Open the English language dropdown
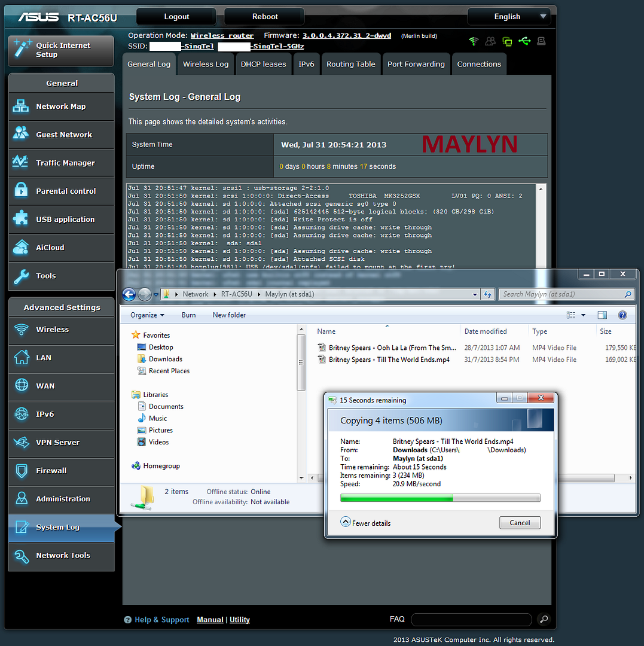644x646 pixels. tap(508, 17)
